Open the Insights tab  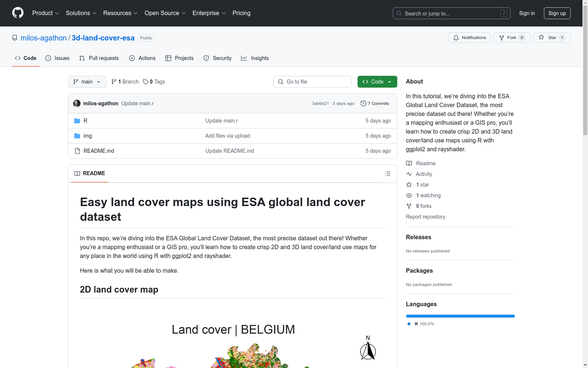255,58
